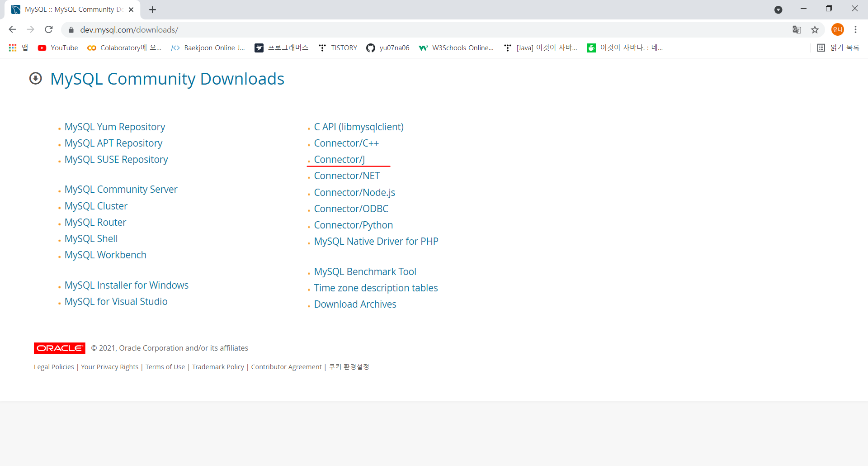
Task: Open the Chrome three-dot menu
Action: tap(855, 29)
